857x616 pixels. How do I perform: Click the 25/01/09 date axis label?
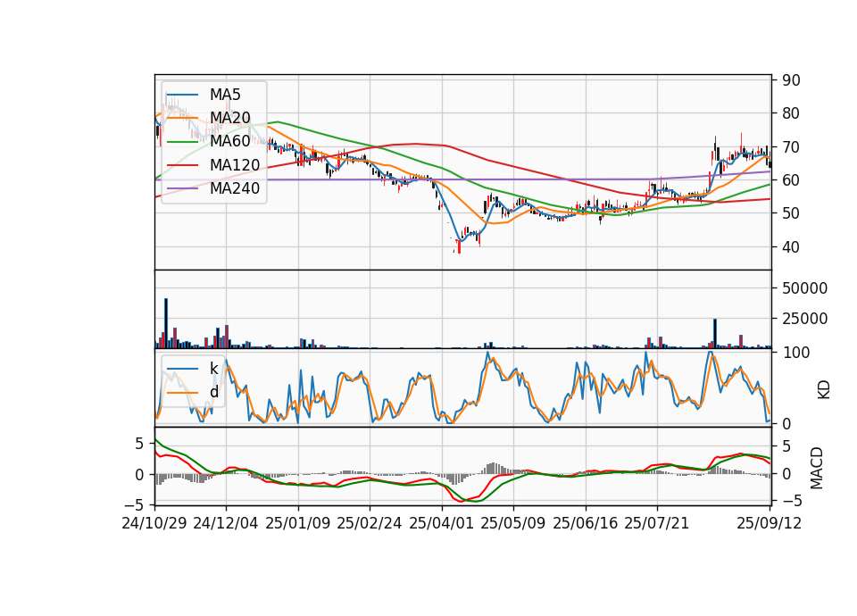coord(298,523)
